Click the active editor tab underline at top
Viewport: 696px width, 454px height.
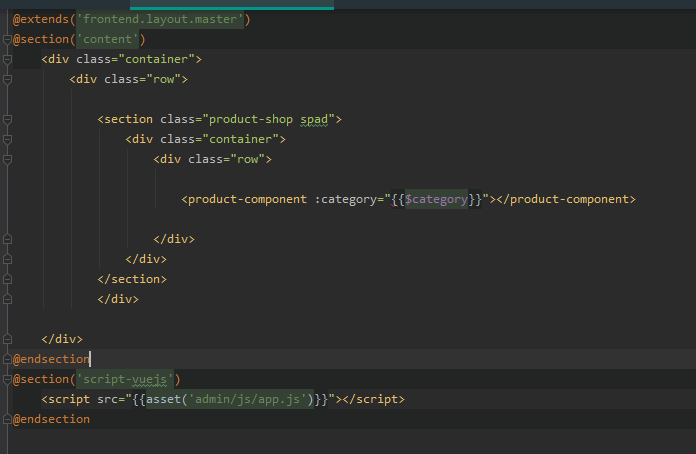pyautogui.click(x=232, y=8)
